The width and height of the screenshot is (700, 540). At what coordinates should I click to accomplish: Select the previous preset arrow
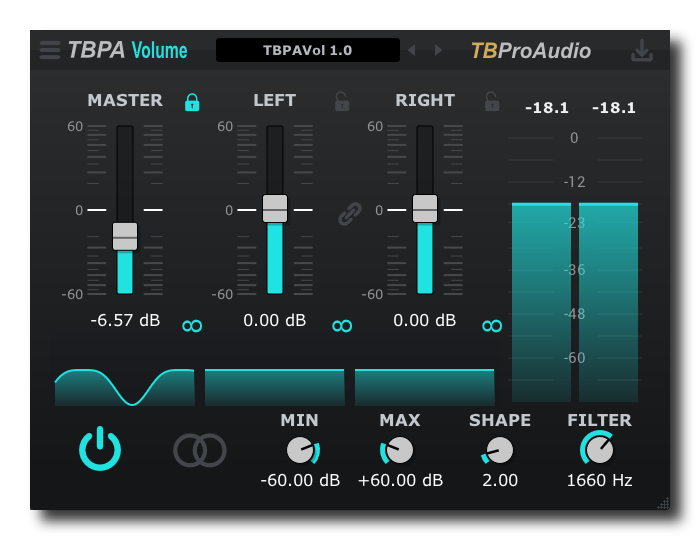pyautogui.click(x=411, y=50)
